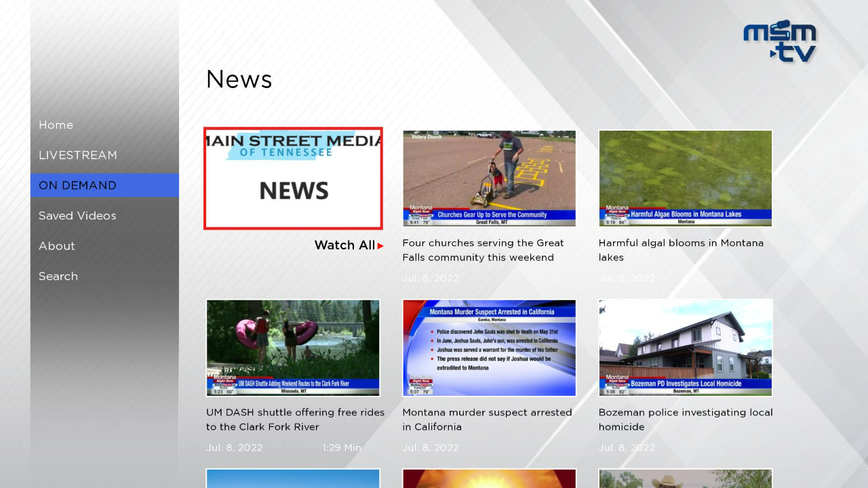The width and height of the screenshot is (868, 488).
Task: Select Home in the sidebar
Action: (56, 125)
